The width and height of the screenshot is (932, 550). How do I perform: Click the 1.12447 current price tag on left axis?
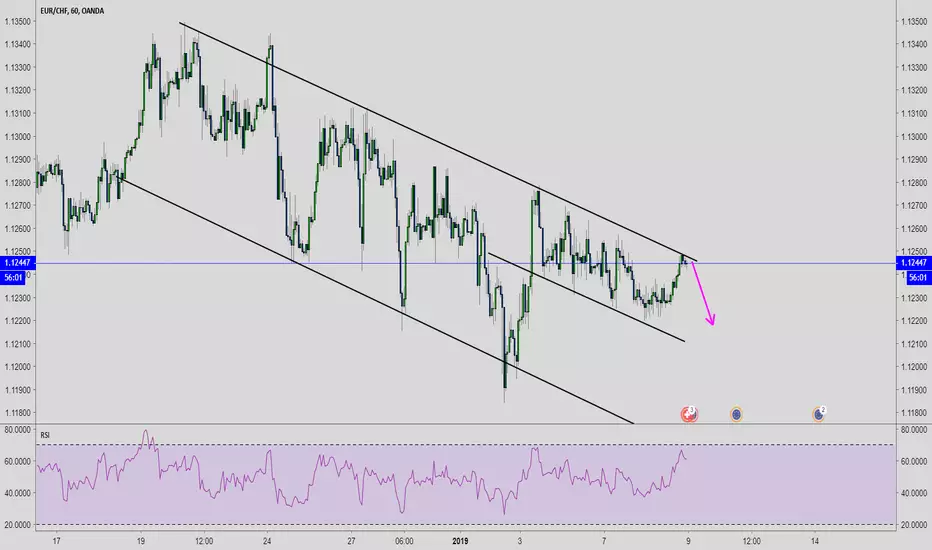(x=17, y=263)
